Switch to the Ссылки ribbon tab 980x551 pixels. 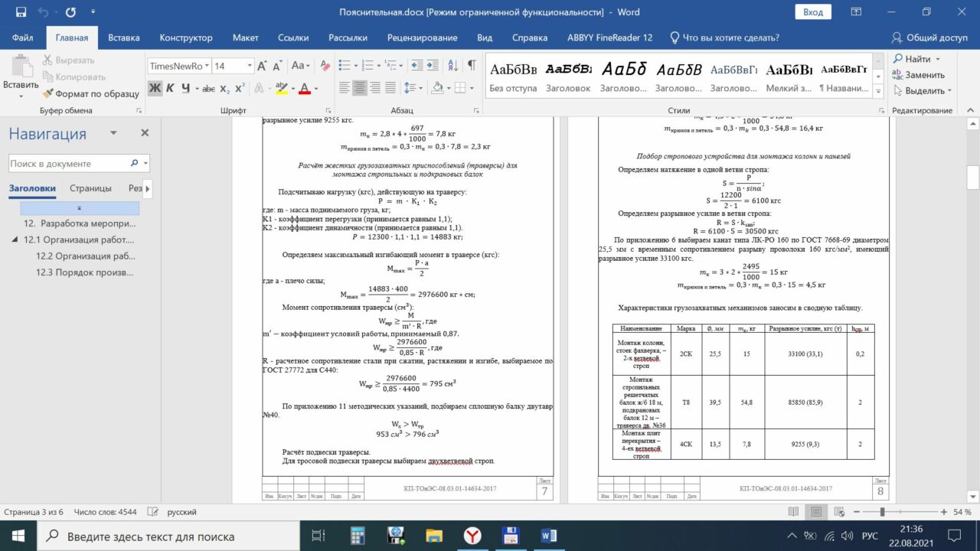click(x=293, y=37)
